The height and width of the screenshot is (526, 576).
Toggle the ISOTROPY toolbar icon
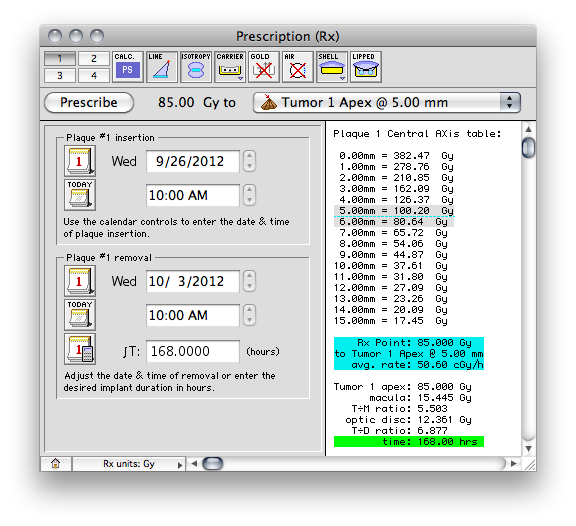(195, 66)
